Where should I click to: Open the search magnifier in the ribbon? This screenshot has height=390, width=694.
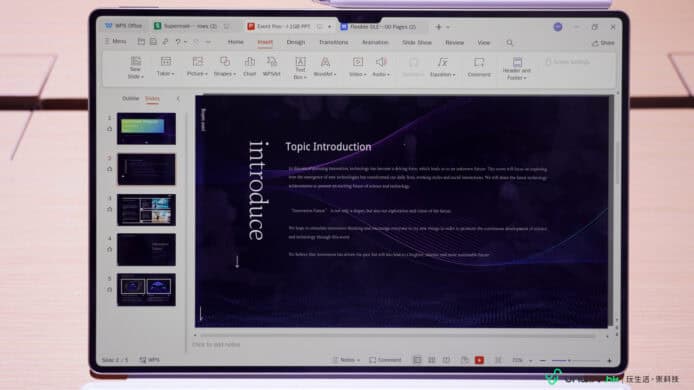point(510,42)
